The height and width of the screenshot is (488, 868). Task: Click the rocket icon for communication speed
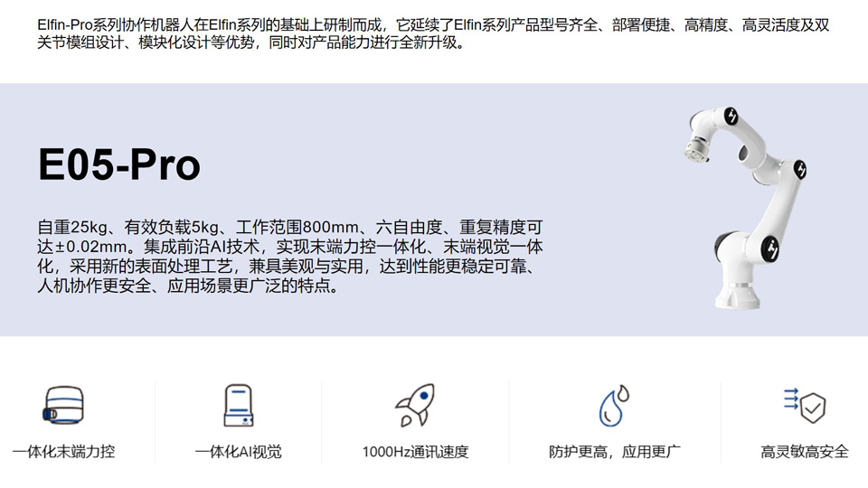415,405
